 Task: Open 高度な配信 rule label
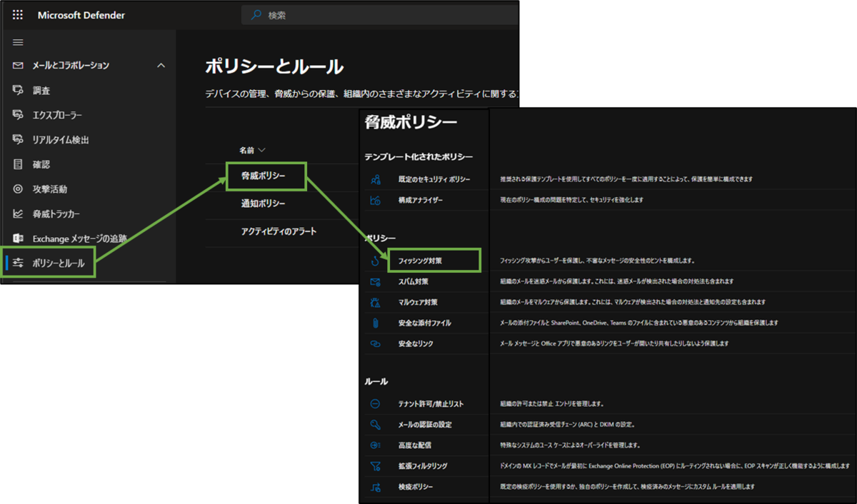coord(415,445)
